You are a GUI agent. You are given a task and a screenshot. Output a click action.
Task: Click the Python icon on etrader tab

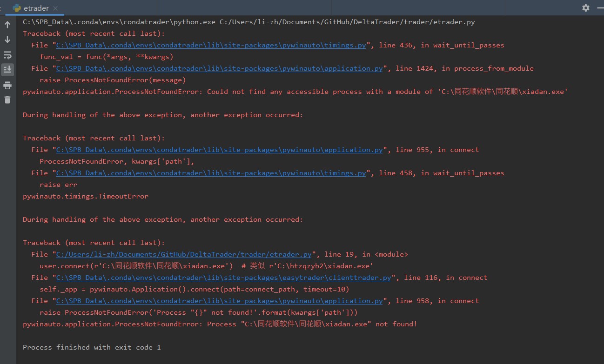(17, 8)
